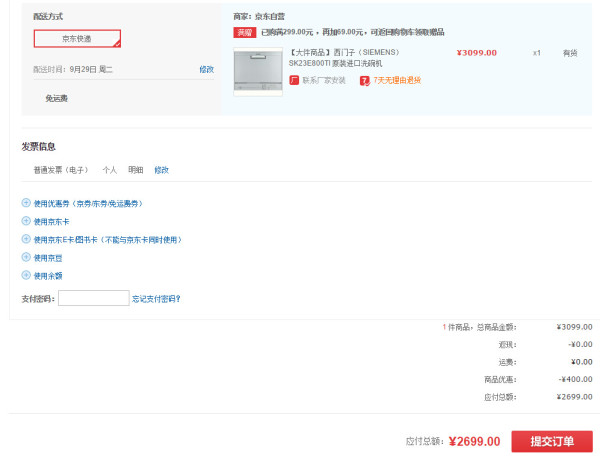Expand 使用京东E卡/图书卡 plus icon
Image resolution: width=600 pixels, height=456 pixels.
point(26,239)
